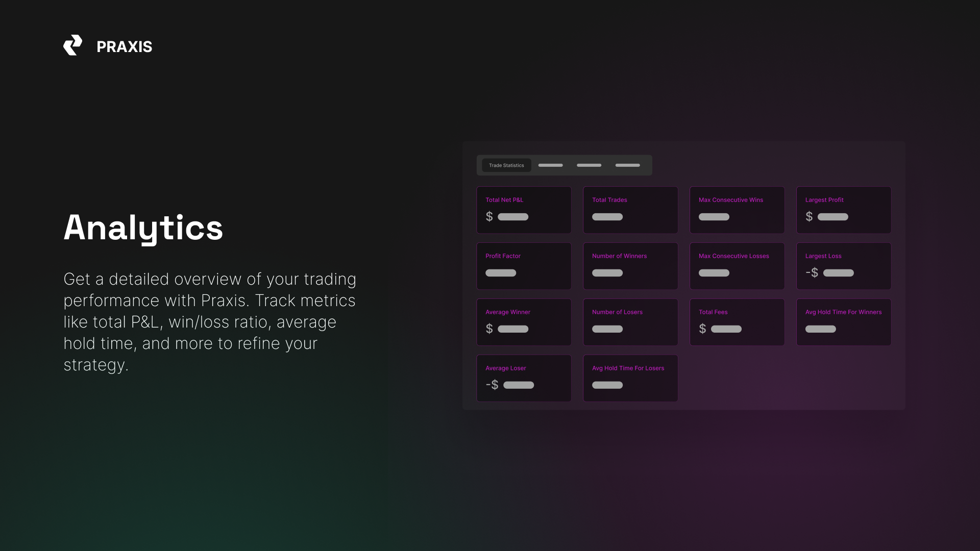Click the Average Loser card
This screenshot has height=551, width=980.
point(524,378)
